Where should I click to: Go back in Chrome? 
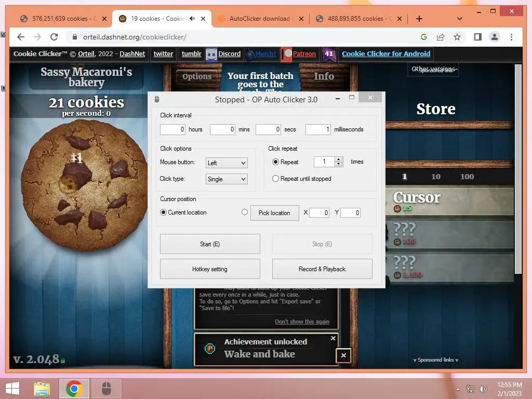[21, 37]
